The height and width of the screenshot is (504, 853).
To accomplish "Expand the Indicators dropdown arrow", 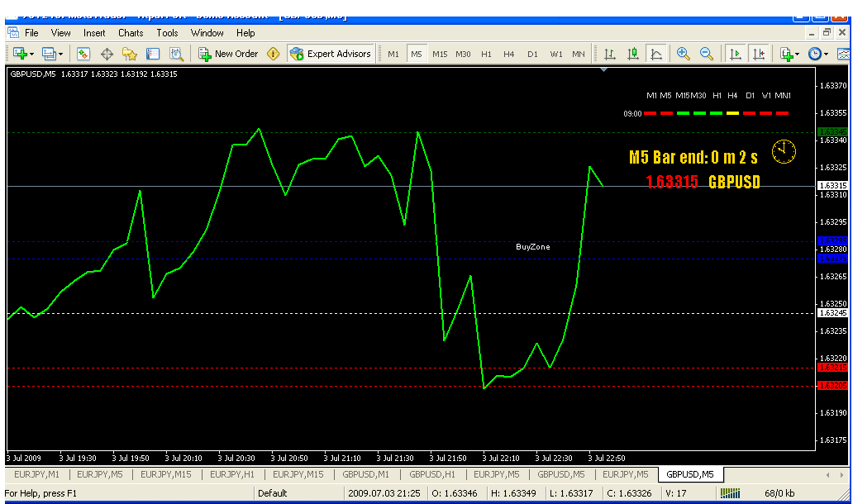I will [x=798, y=55].
